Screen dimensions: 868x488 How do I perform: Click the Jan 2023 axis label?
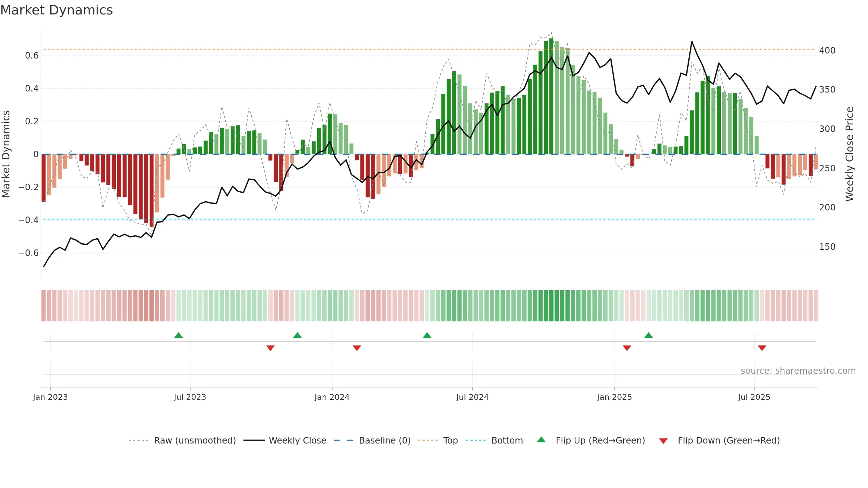[50, 397]
